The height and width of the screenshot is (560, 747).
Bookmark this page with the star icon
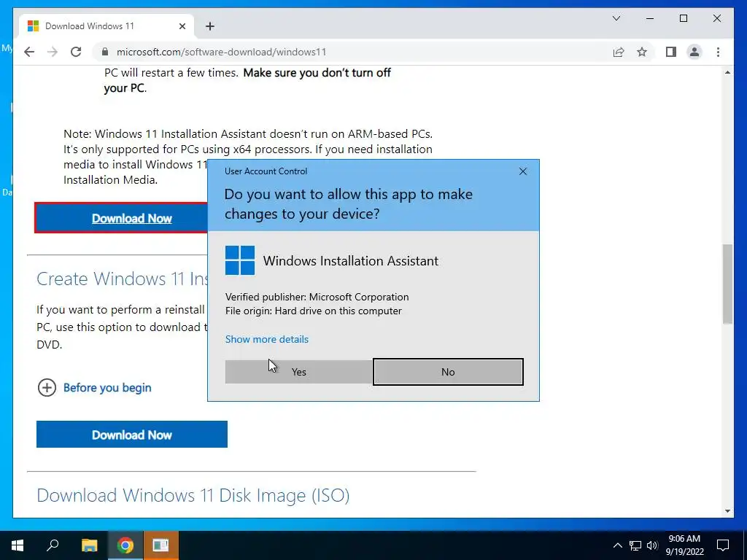[x=642, y=52]
